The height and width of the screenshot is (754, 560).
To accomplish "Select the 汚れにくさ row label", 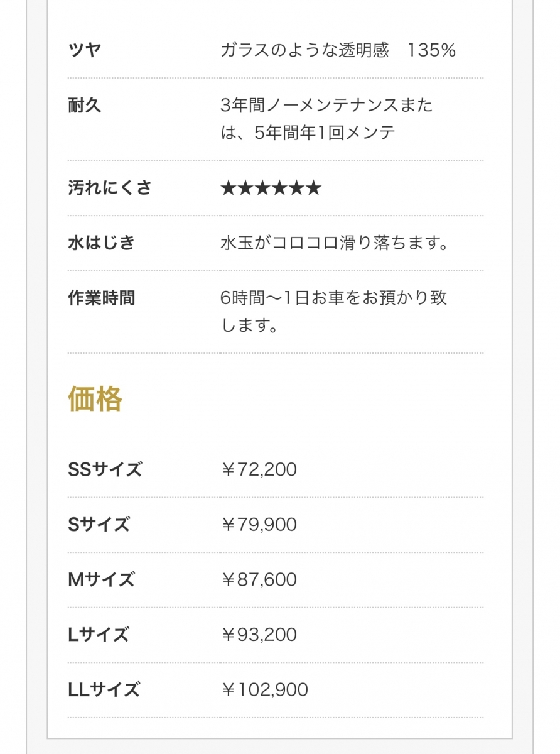I will pyautogui.click(x=110, y=188).
